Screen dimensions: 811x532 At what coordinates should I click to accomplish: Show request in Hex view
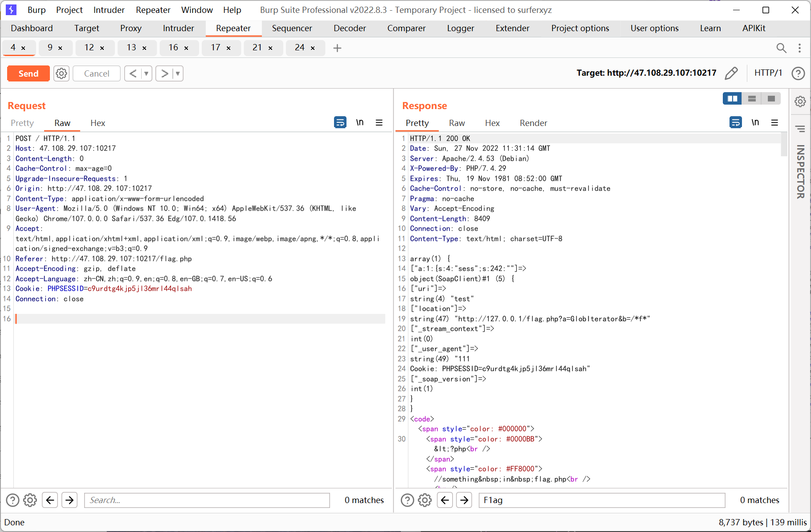tap(98, 123)
